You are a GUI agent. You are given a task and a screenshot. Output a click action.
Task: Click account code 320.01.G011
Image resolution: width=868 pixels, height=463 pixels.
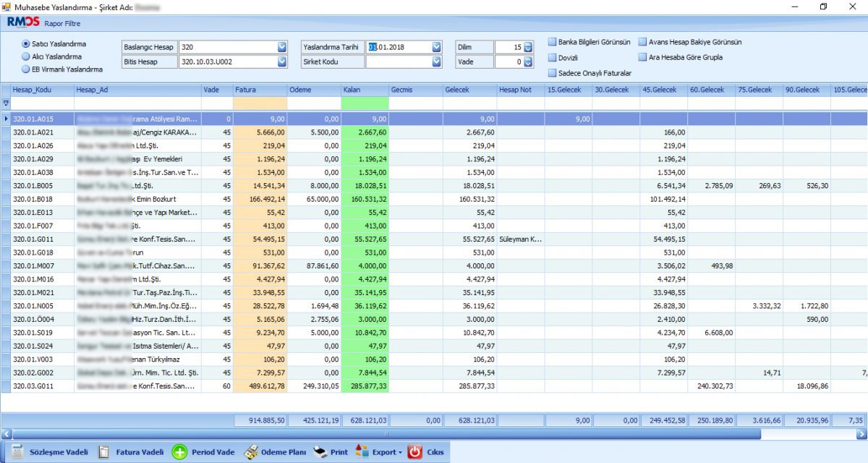pyautogui.click(x=33, y=239)
